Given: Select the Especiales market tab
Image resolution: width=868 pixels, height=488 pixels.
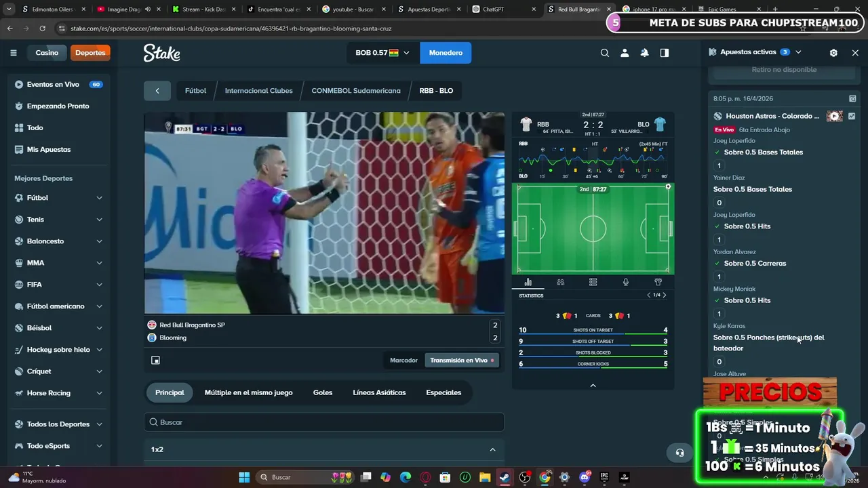Looking at the screenshot, I should pyautogui.click(x=443, y=392).
